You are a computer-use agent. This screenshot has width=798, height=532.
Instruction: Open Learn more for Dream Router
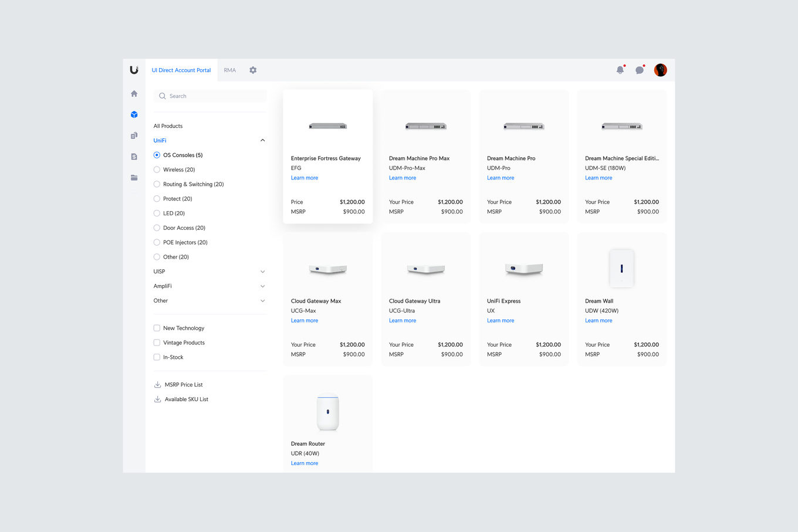pos(305,463)
